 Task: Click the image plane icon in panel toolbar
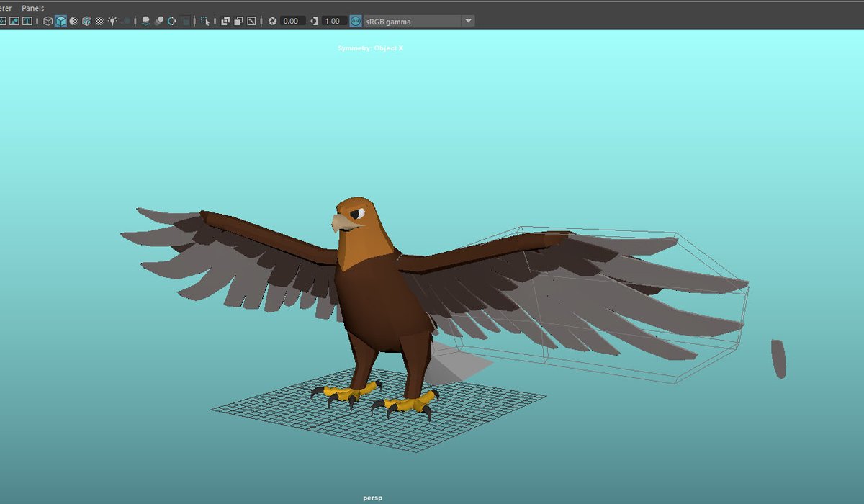14,21
